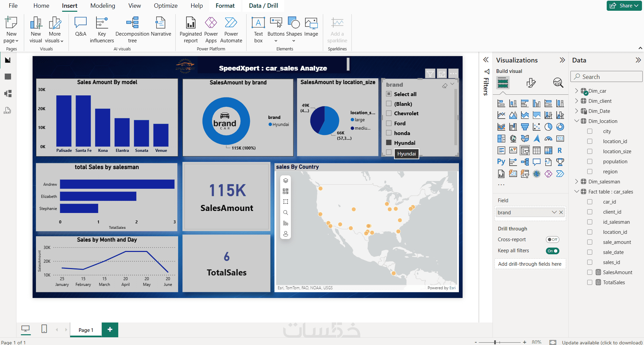
Task: Click the Esri link on the map
Action: [453, 288]
